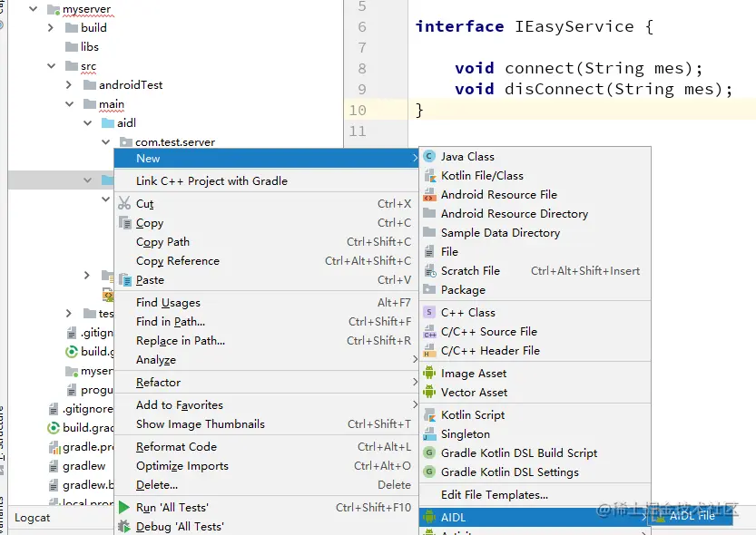Click the Kotlin Script icon
The width and height of the screenshot is (756, 535).
(x=429, y=415)
